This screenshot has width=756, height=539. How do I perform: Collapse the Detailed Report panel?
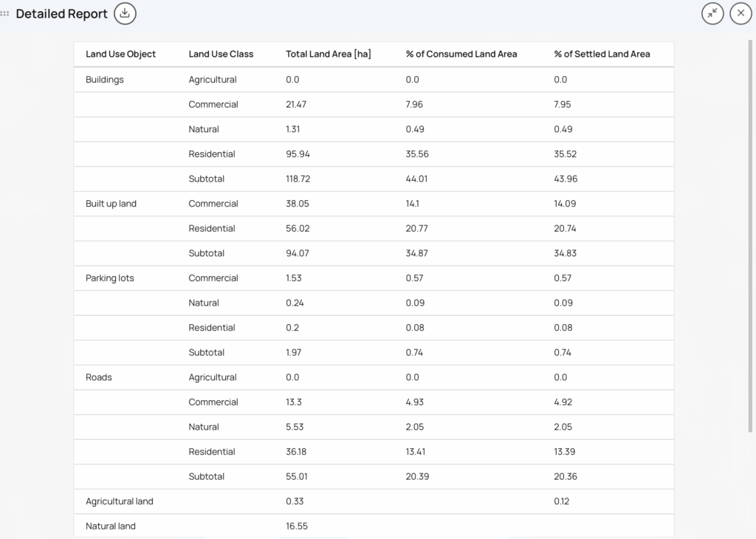click(712, 13)
